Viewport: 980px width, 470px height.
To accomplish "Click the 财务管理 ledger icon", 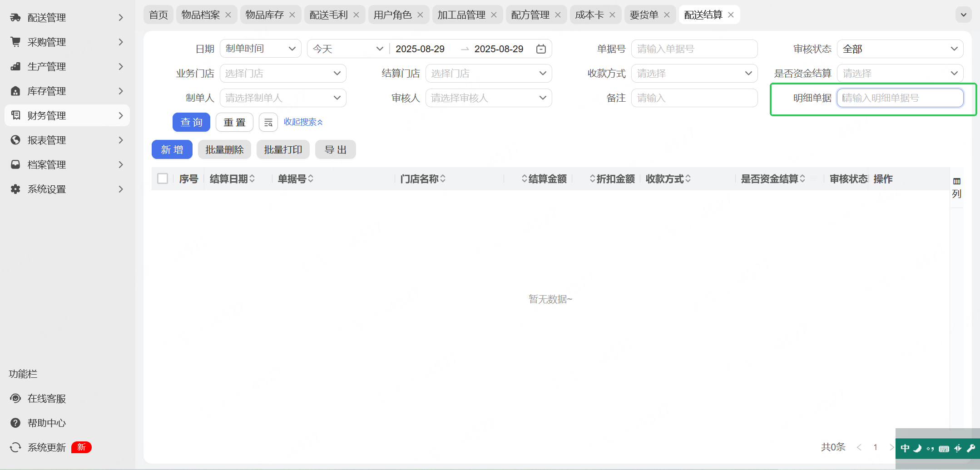I will coord(15,115).
